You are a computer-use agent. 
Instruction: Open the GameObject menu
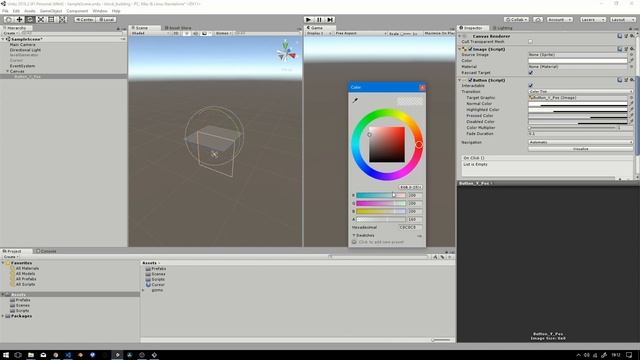pos(51,11)
